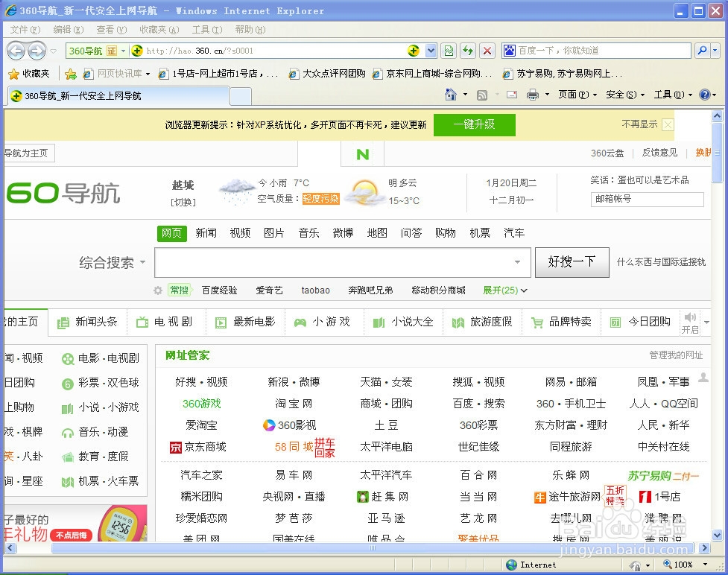The width and height of the screenshot is (728, 575).
Task: Click the vertical scrollbar up arrow
Action: pos(718,116)
